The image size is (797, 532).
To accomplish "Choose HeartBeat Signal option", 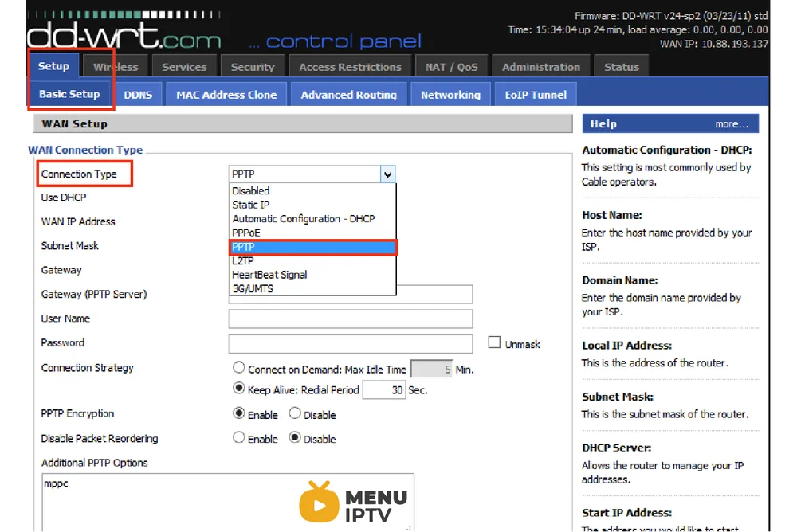I will (312, 275).
